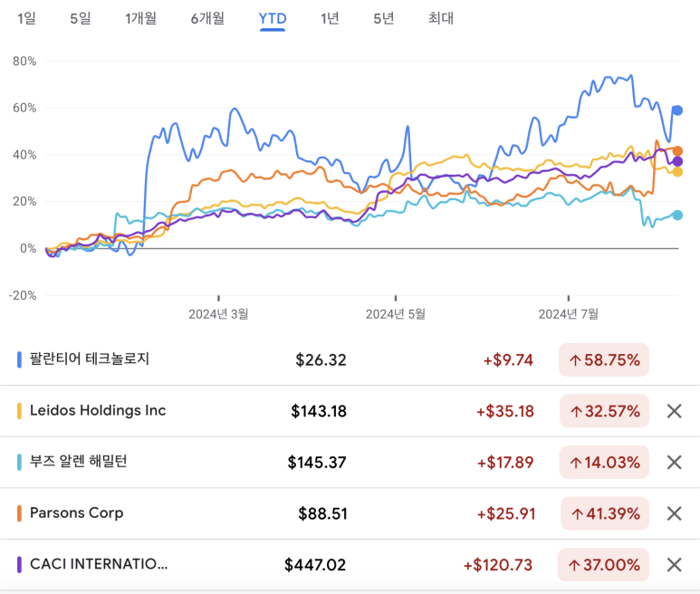Click the +$35.18 change value
The width and height of the screenshot is (700, 594).
pos(505,411)
